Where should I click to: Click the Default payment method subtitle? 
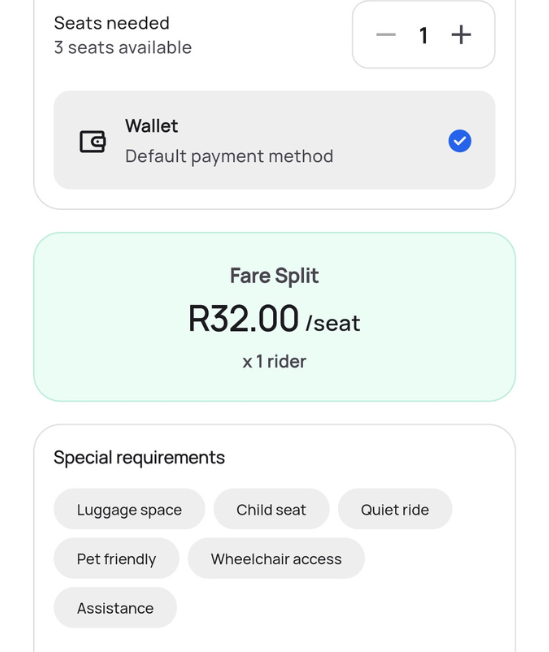pyautogui.click(x=229, y=156)
